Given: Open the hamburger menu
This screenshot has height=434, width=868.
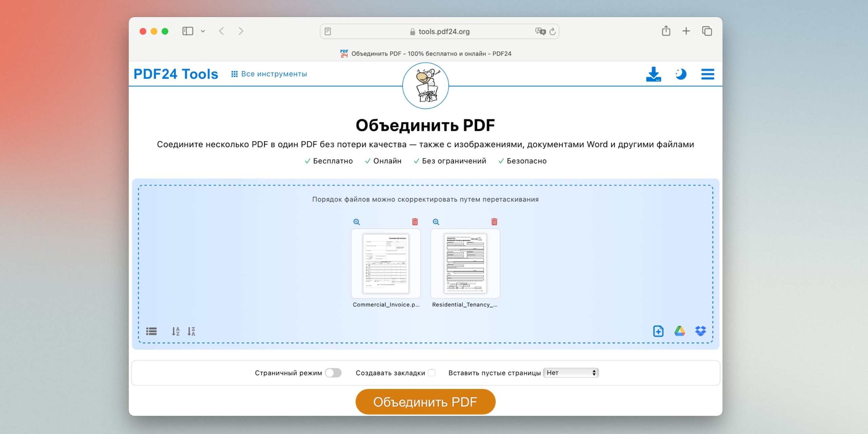Looking at the screenshot, I should 708,74.
